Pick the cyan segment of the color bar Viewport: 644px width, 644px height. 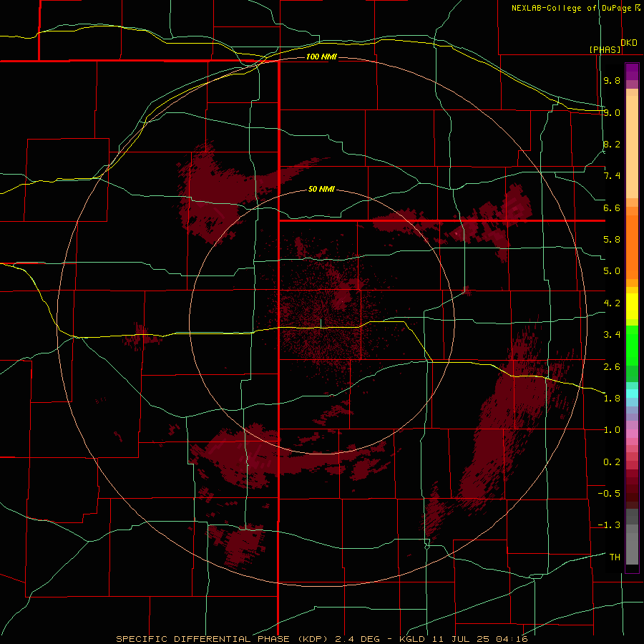click(632, 393)
